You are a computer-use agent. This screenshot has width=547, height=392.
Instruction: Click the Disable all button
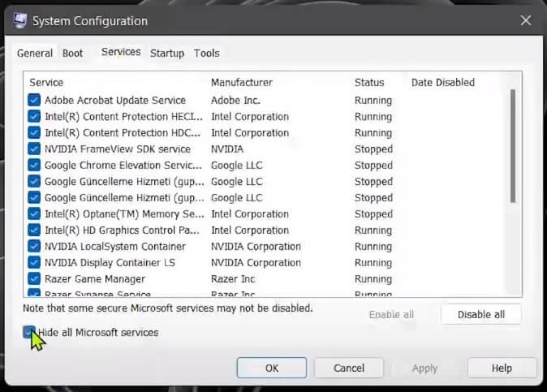click(x=481, y=314)
